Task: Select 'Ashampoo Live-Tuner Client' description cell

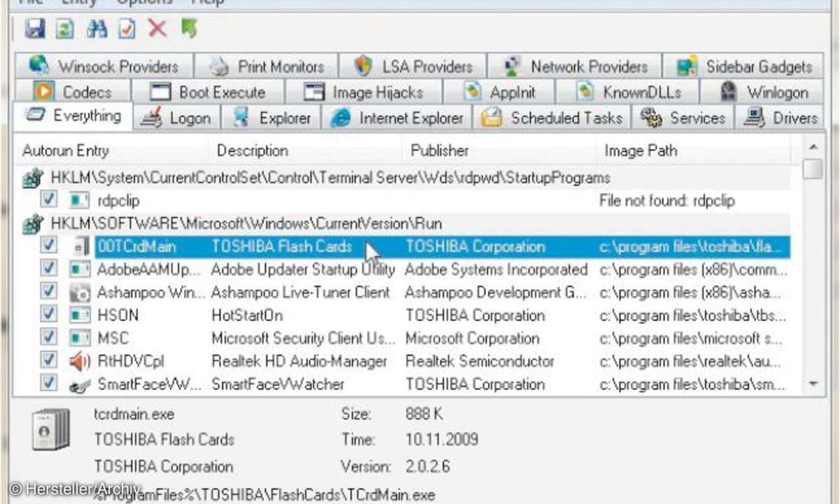Action: coord(300,293)
